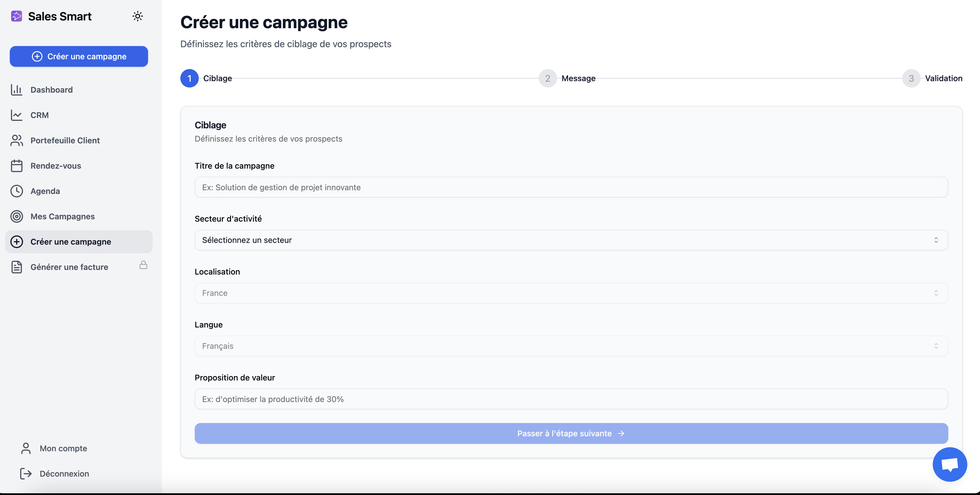
Task: Open Agenda via clock icon
Action: pos(16,191)
